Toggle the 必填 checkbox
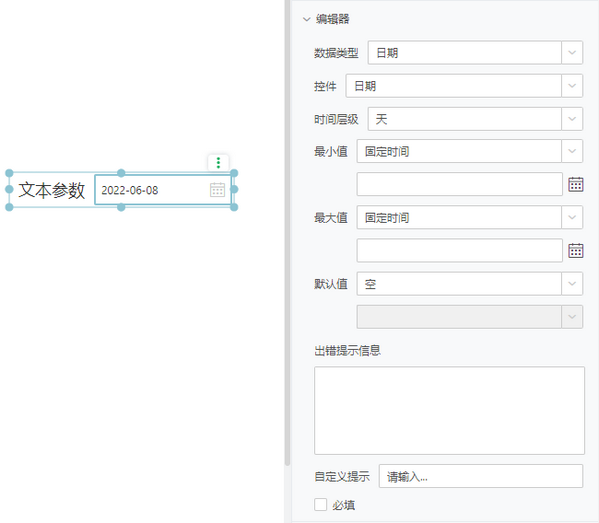The height and width of the screenshot is (523, 599). (x=321, y=505)
